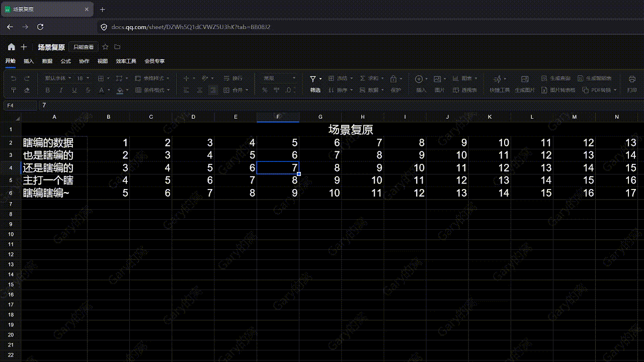The image size is (644, 362).
Task: Open the 常规 number format dropdown
Action: 279,78
